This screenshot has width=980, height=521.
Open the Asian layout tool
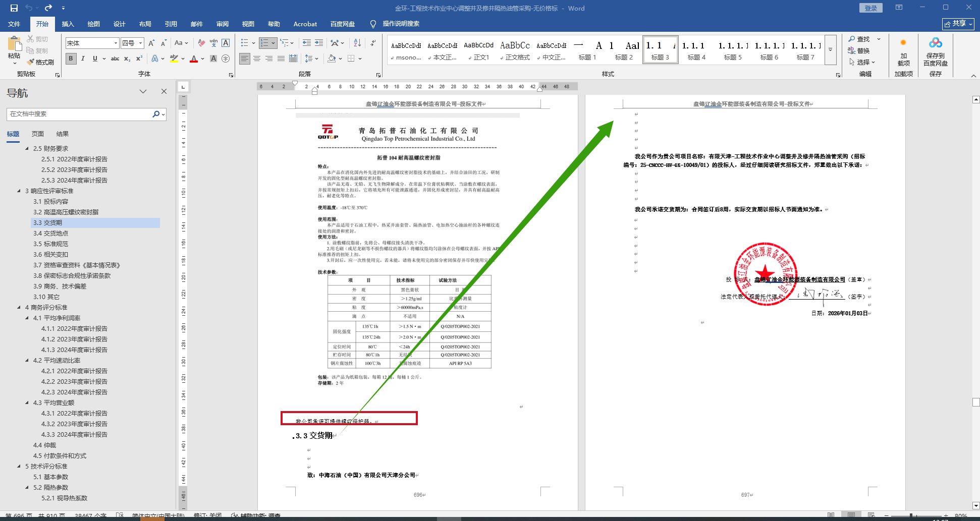coord(335,43)
